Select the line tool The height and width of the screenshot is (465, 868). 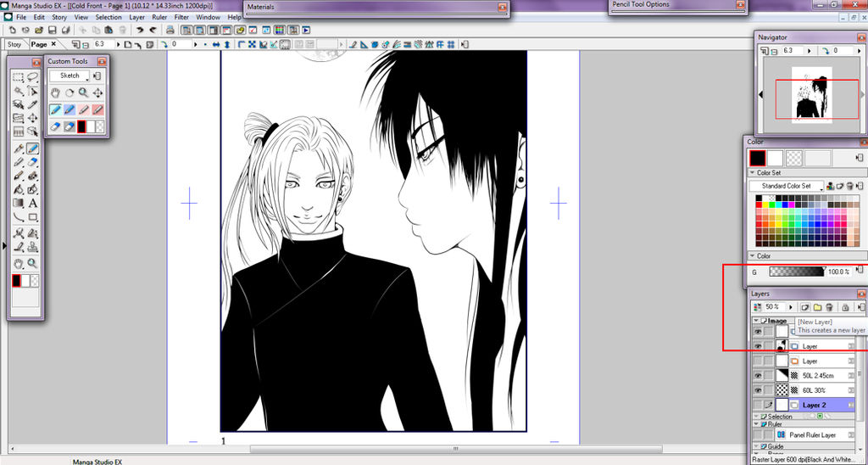pos(19,217)
